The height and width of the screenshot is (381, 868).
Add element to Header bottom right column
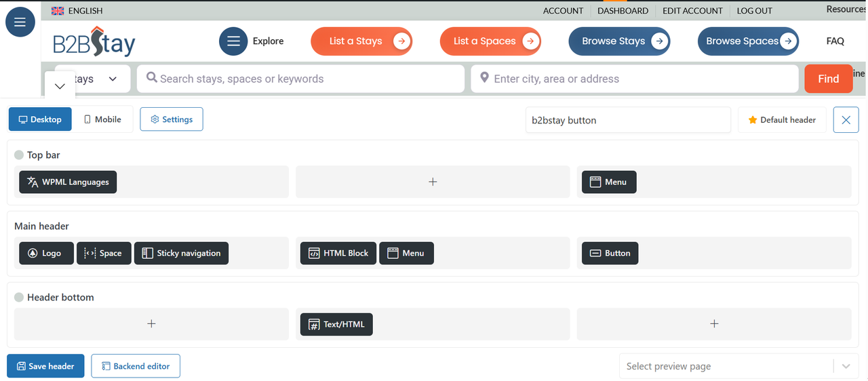click(714, 324)
